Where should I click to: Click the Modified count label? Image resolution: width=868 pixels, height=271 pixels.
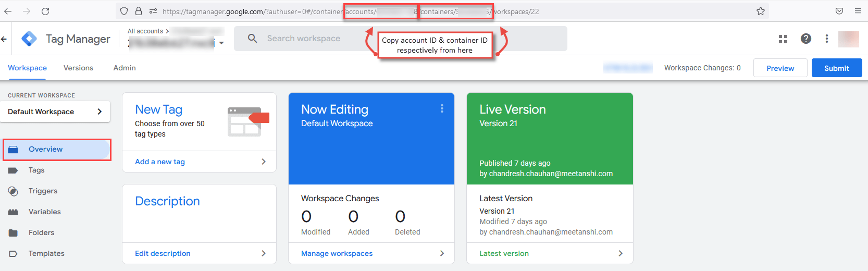coord(315,232)
